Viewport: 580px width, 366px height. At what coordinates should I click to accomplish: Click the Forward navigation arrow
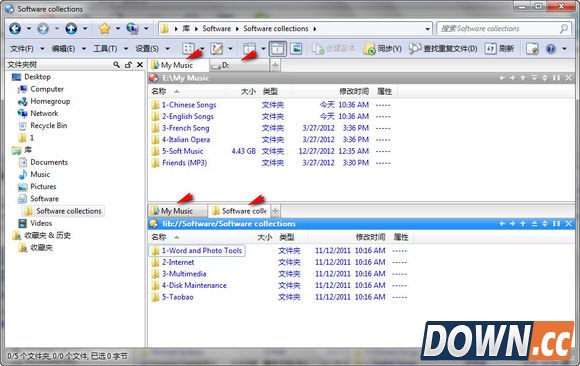43,28
